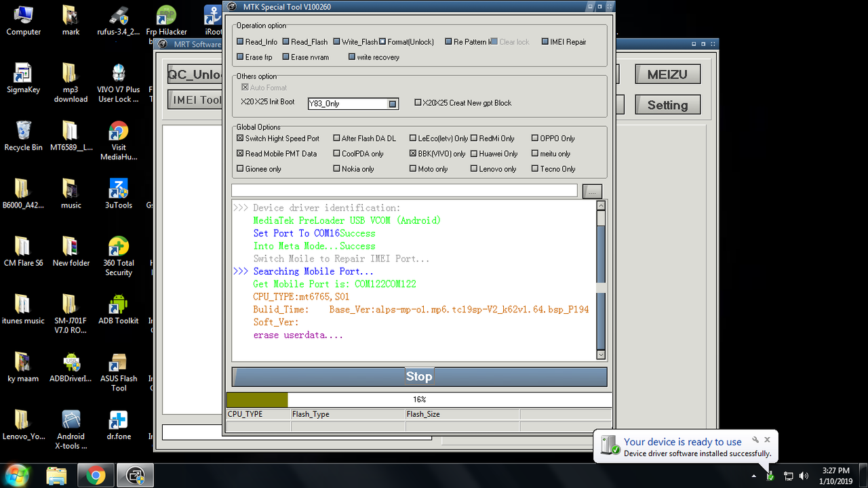This screenshot has width=868, height=488.
Task: Launch ADB Toolkit shortcut
Action: [119, 310]
